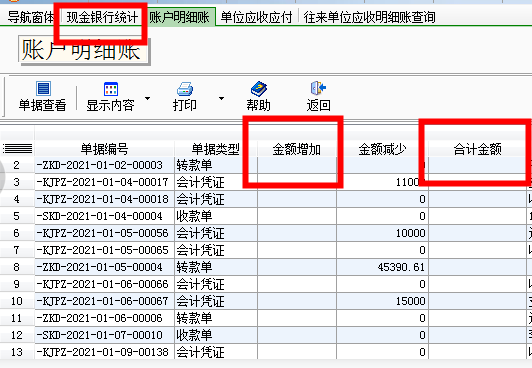Image resolution: width=532 pixels, height=368 pixels.
Task: Click the 返回 return icon
Action: 318,88
